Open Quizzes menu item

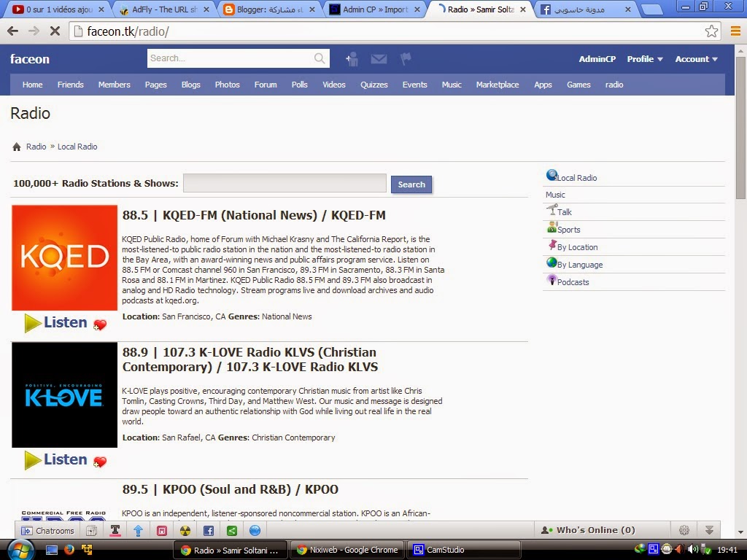[x=374, y=85]
